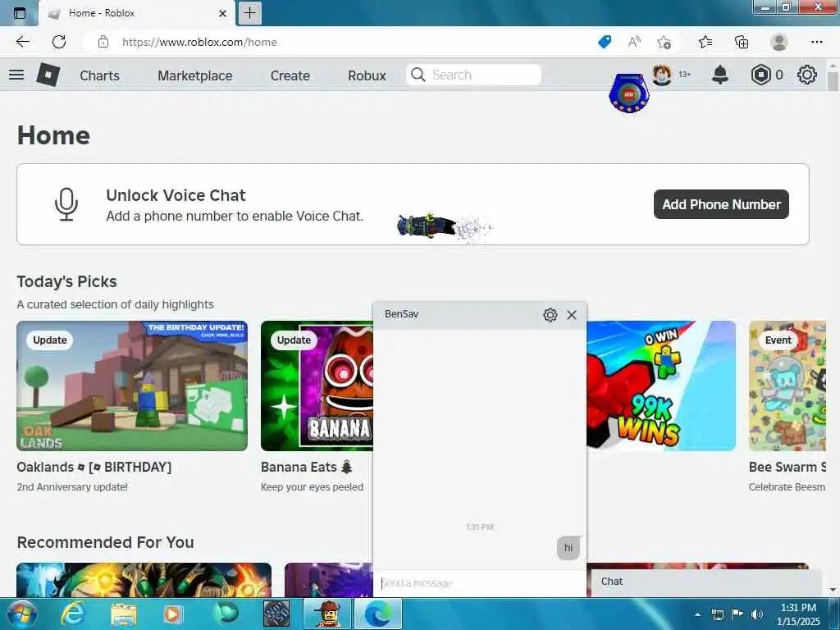Click the Send a message field
The image size is (840, 630).
point(479,583)
